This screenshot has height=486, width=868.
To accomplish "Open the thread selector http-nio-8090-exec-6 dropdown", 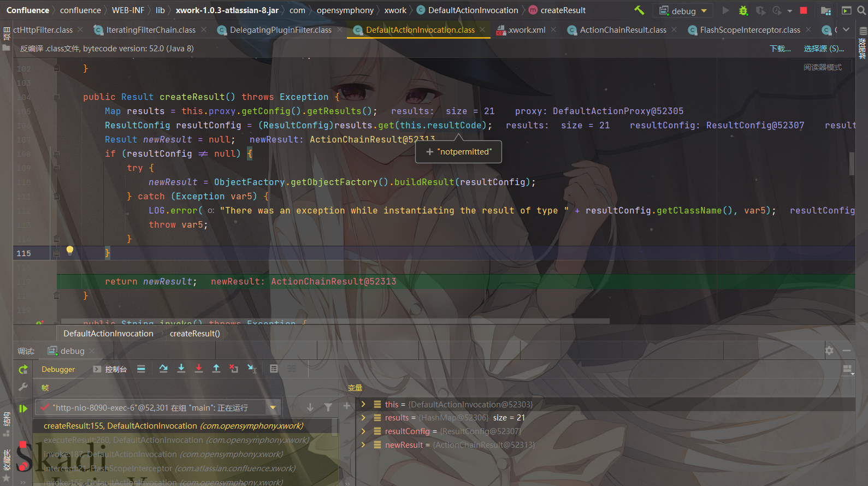I will 158,407.
